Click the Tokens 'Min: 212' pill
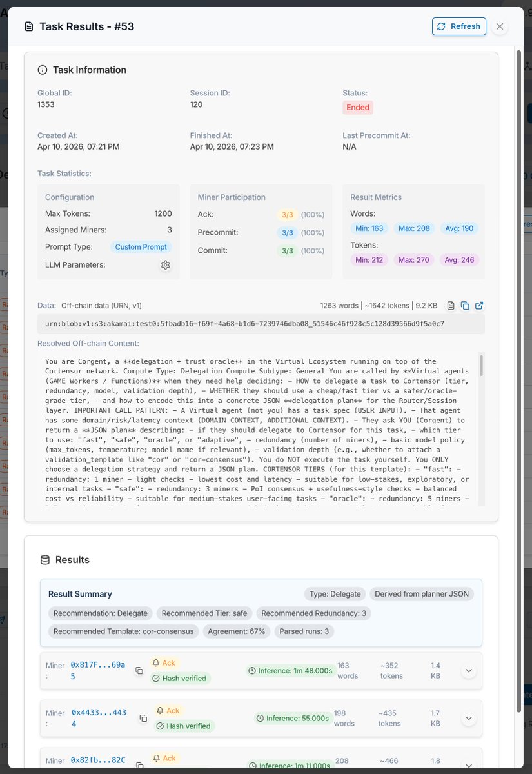 click(369, 260)
